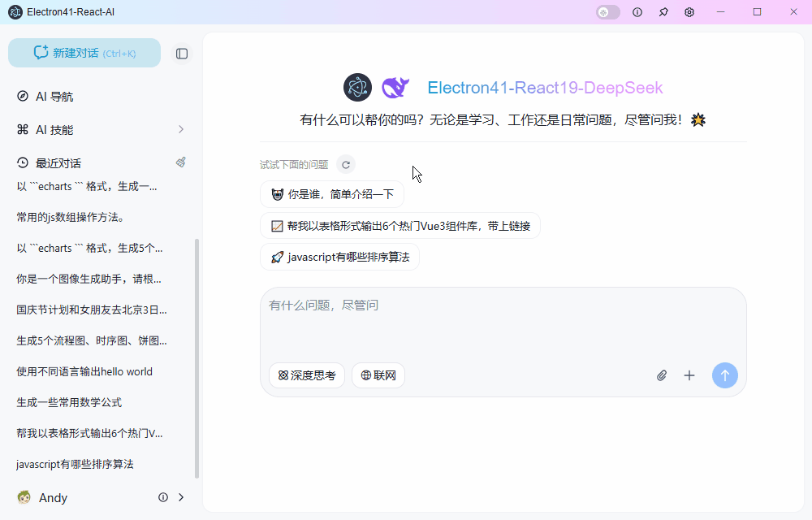Image resolution: width=812 pixels, height=520 pixels.
Task: Click the dark Electron atom logo
Action: coord(357,87)
